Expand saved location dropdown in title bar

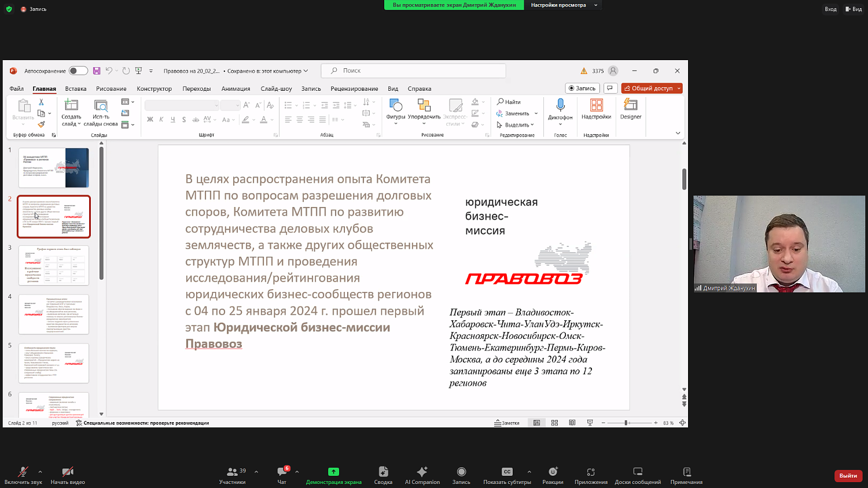tap(306, 71)
